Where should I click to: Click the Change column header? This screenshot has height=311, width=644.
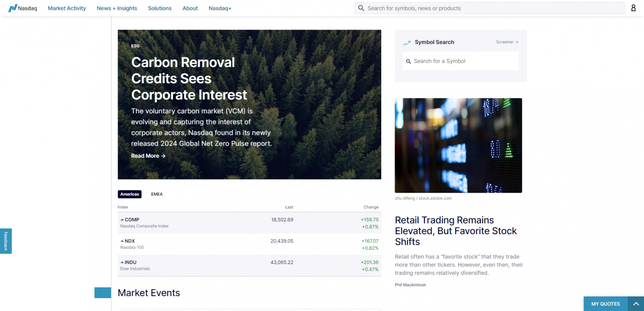point(371,207)
